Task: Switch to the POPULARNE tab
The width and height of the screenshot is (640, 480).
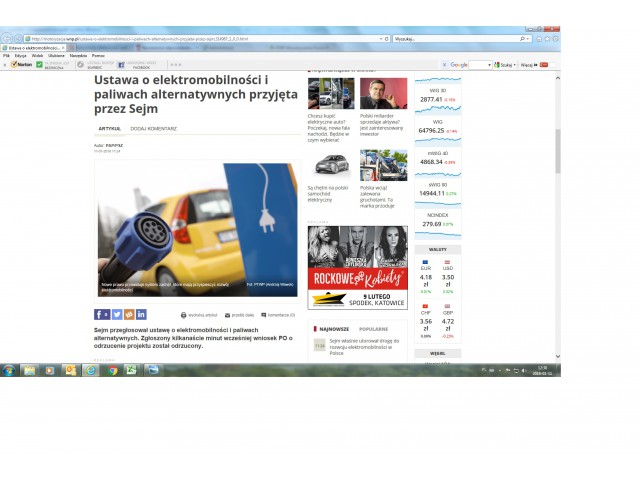Action: tap(373, 328)
